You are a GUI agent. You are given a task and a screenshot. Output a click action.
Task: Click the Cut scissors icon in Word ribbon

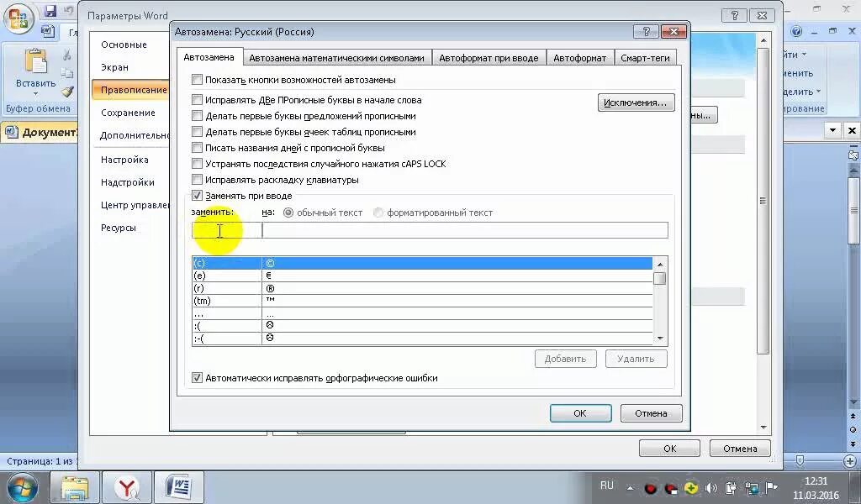point(66,55)
